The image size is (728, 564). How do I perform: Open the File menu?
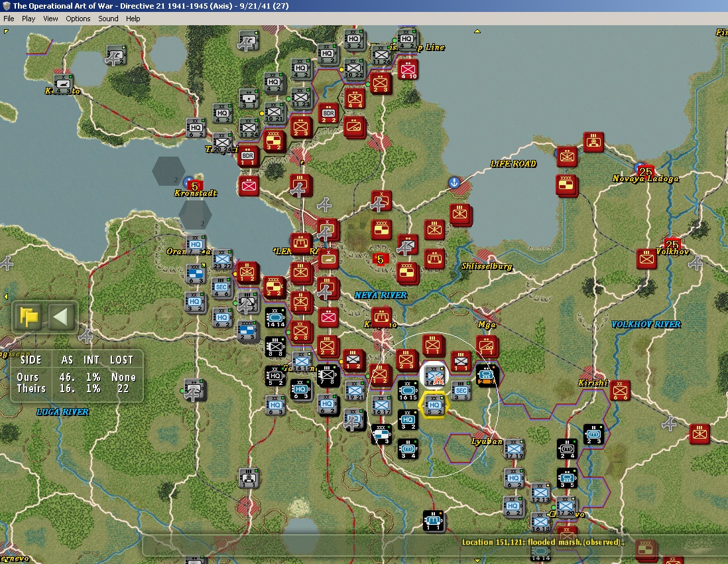click(x=9, y=19)
